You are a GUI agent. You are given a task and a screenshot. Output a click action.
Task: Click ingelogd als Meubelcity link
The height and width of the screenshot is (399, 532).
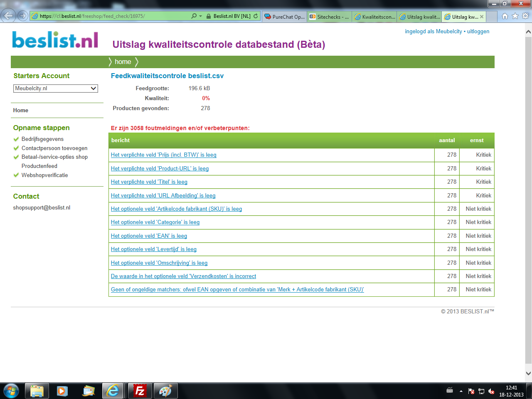pyautogui.click(x=433, y=32)
